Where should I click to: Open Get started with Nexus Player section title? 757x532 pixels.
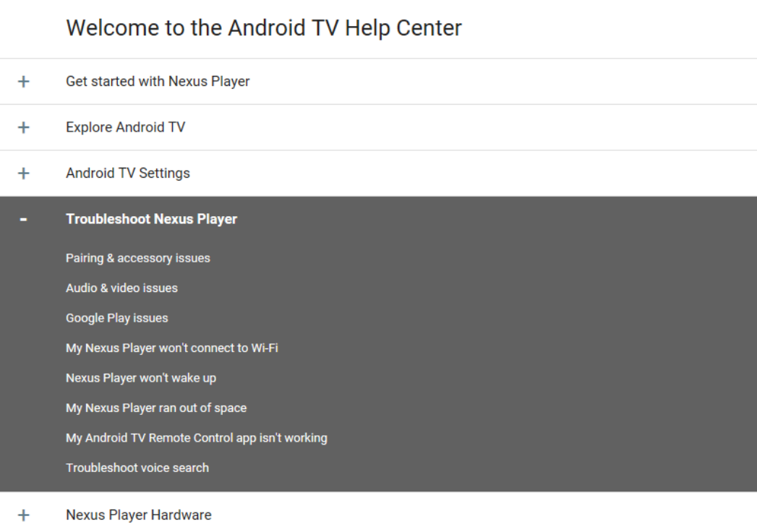click(158, 82)
